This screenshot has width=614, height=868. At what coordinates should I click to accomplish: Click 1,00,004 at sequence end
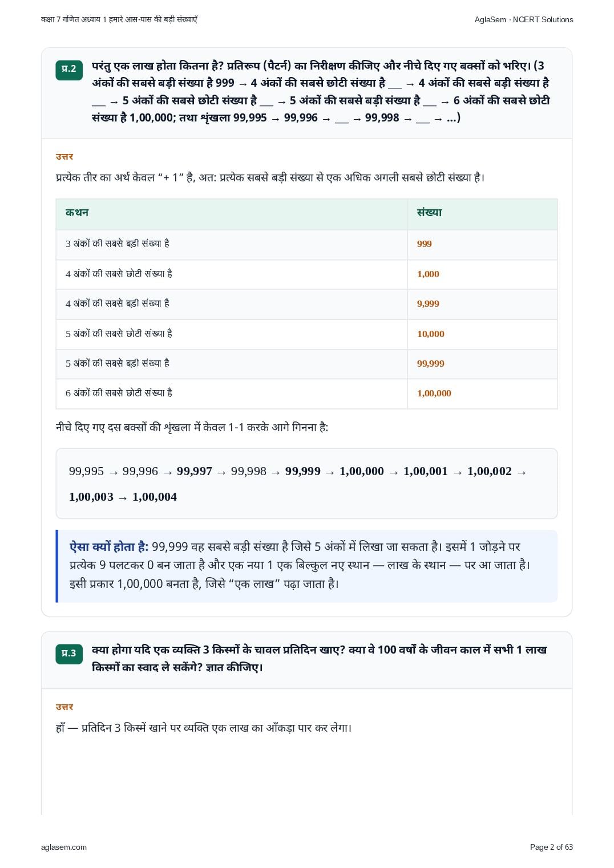[x=155, y=497]
